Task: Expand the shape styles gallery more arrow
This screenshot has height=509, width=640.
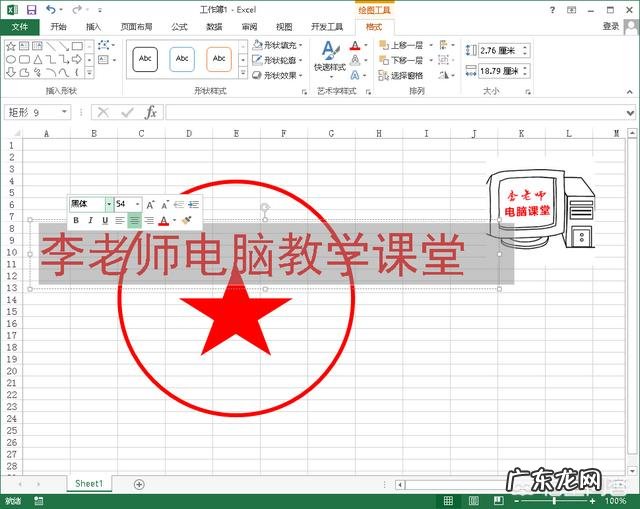Action: (x=243, y=73)
